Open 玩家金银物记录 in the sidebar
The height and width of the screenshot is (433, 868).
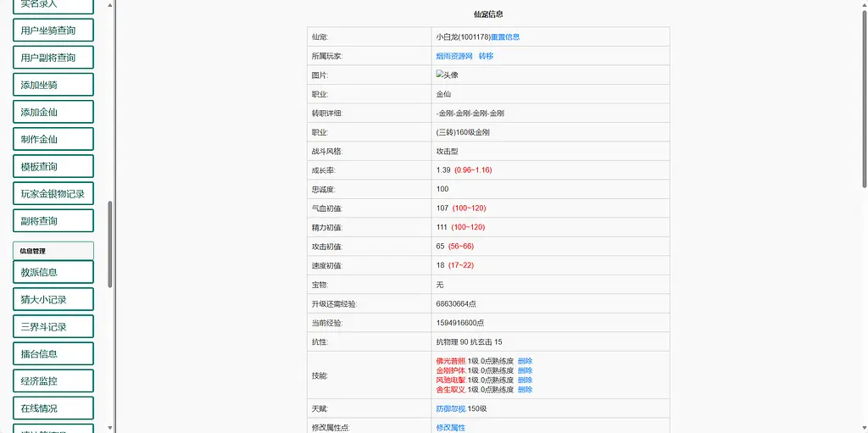tap(53, 193)
